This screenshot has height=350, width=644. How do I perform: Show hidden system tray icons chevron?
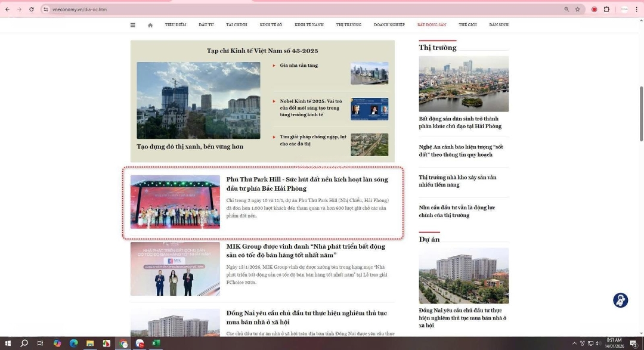pyautogui.click(x=574, y=343)
